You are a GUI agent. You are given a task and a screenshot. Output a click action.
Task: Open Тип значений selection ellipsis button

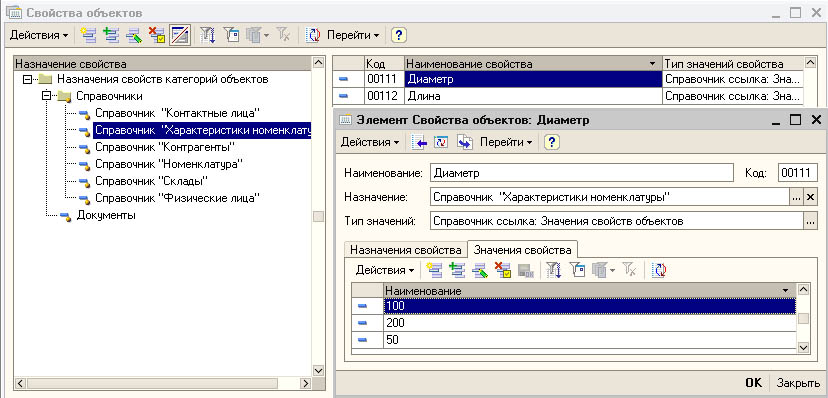(x=811, y=222)
